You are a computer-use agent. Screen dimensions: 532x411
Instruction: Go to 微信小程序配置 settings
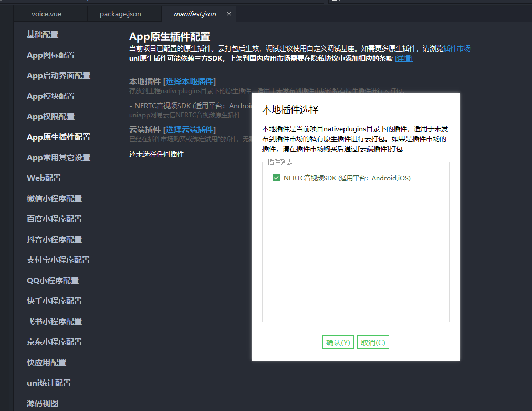pyautogui.click(x=54, y=199)
